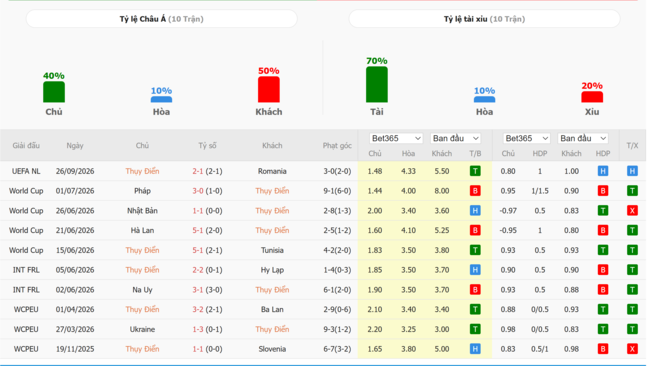Screen dimensions: 650x366
Task: Click the green T badge in Ba Lan row T/B column
Action: 475,309
